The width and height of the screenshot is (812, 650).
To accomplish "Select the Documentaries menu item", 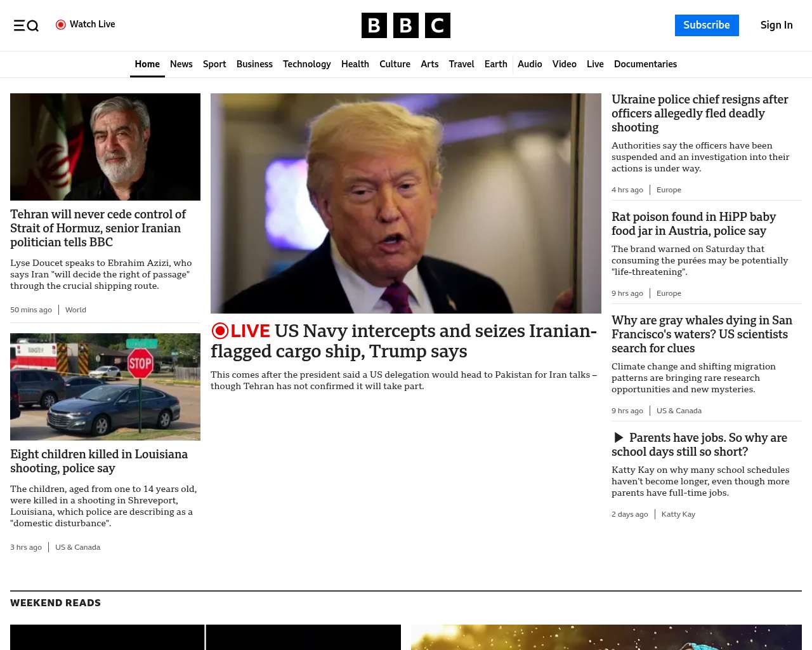I will [x=645, y=64].
